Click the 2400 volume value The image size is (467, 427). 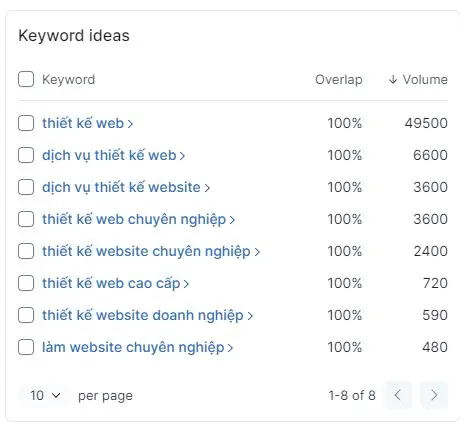431,251
